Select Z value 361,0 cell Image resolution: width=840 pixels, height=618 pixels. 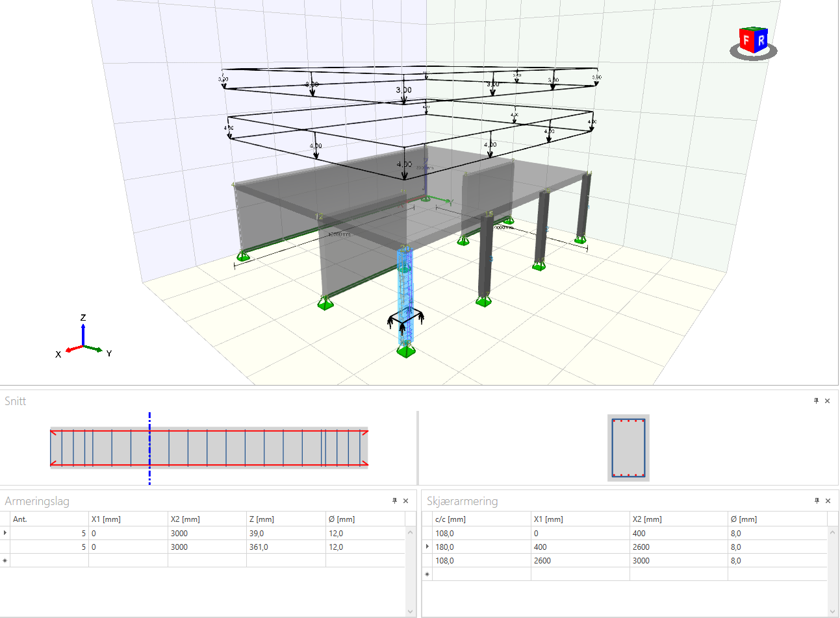tap(286, 547)
